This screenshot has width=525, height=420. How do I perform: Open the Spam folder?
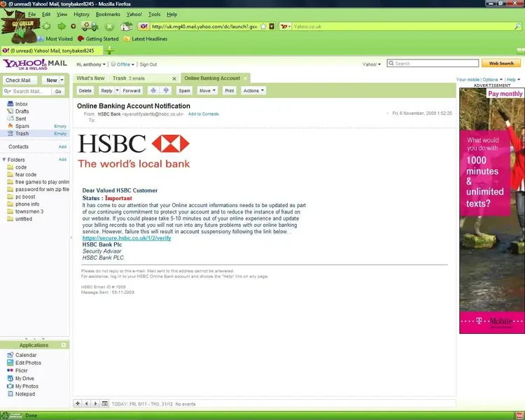click(x=22, y=126)
